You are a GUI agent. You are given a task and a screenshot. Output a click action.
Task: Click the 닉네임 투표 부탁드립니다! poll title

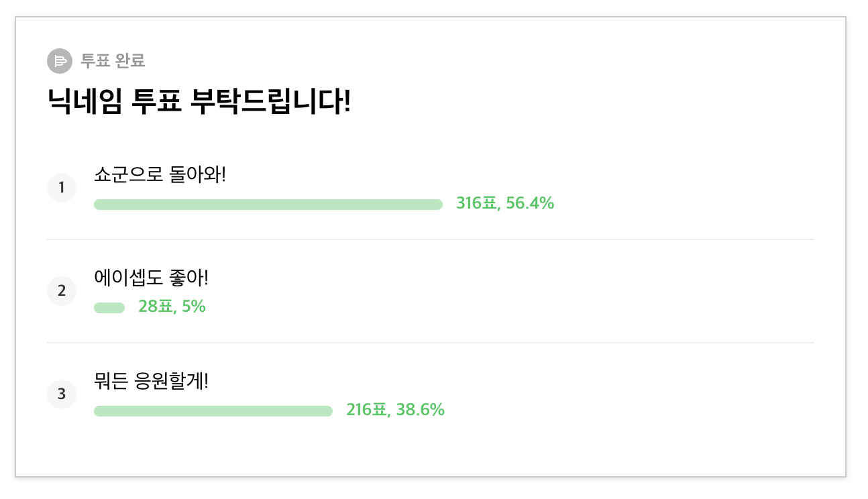[199, 102]
